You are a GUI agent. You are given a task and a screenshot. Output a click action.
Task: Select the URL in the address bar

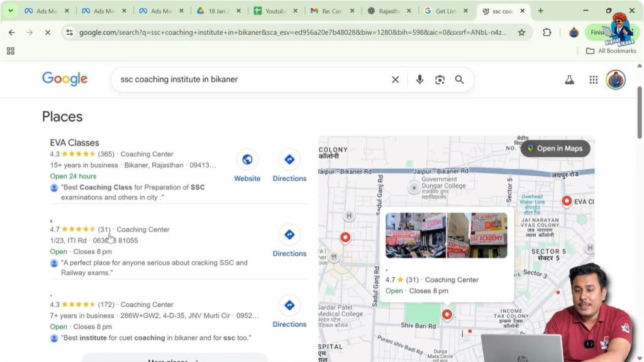click(292, 32)
